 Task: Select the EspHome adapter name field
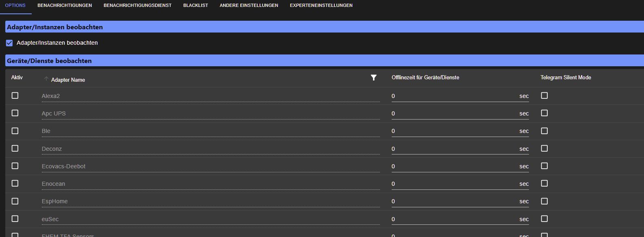click(211, 201)
